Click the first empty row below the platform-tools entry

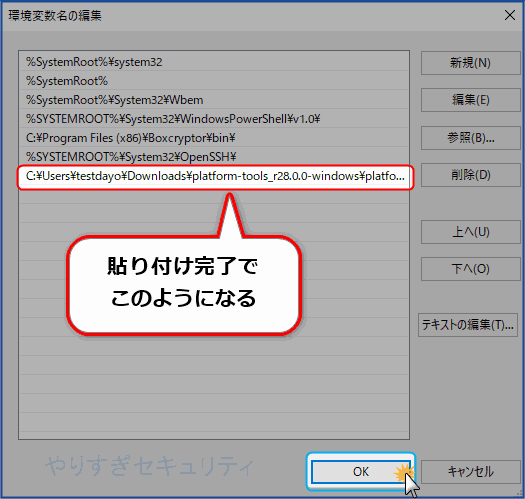pos(214,195)
